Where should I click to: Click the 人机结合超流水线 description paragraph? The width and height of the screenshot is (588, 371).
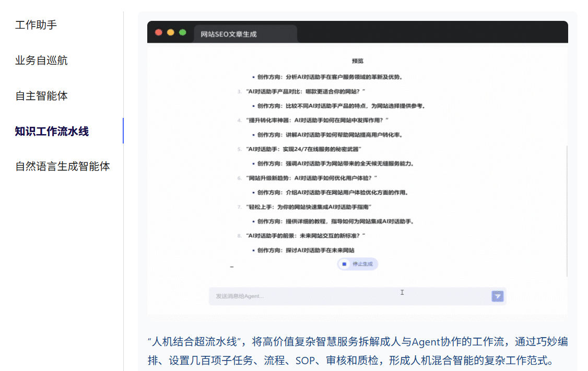357,351
